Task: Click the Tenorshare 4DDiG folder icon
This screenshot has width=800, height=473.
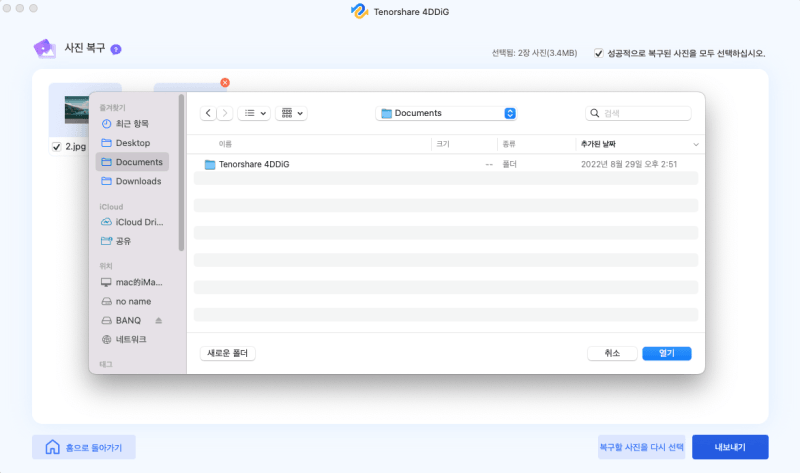Action: [x=210, y=164]
